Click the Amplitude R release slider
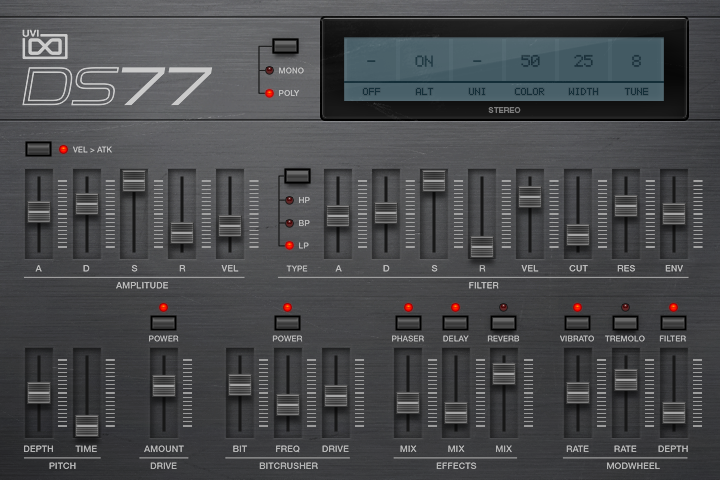The width and height of the screenshot is (720, 480). point(182,233)
